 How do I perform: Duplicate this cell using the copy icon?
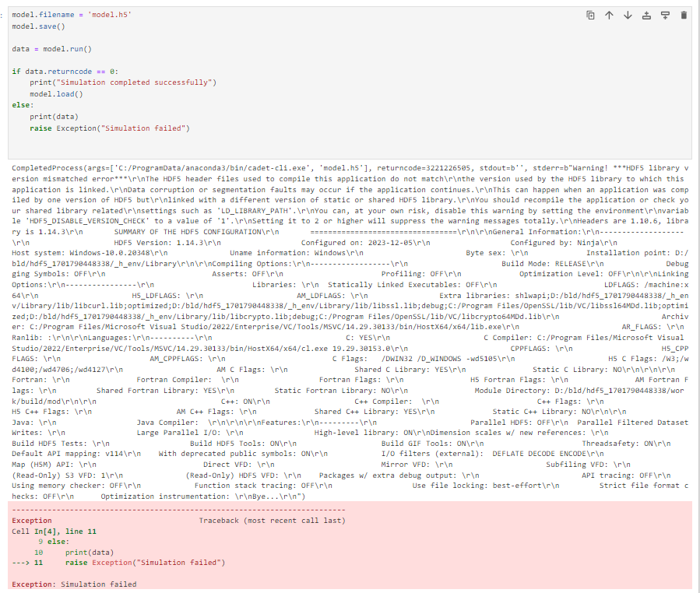(590, 15)
